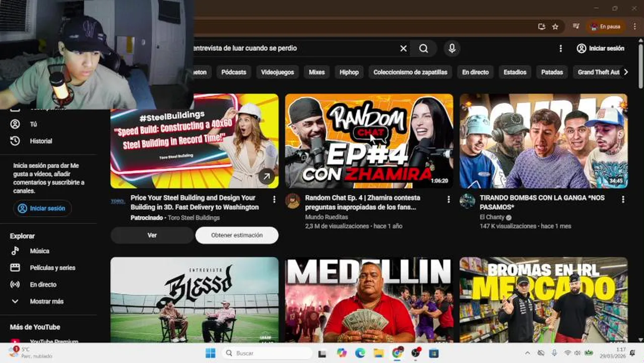Open the Wi-Fi network icon in tray
This screenshot has height=363, width=644.
567,353
